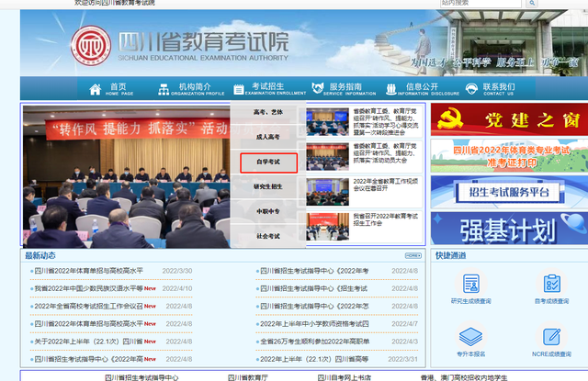Open the news thumbnail about 活动动员大会

[x=327, y=157]
